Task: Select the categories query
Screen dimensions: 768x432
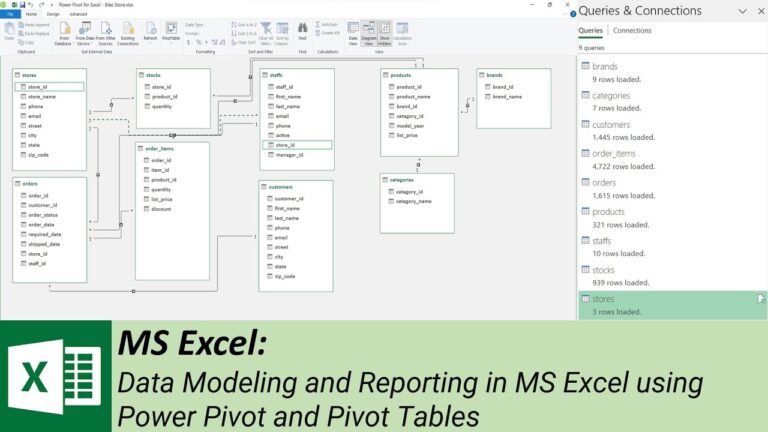Action: click(672, 101)
